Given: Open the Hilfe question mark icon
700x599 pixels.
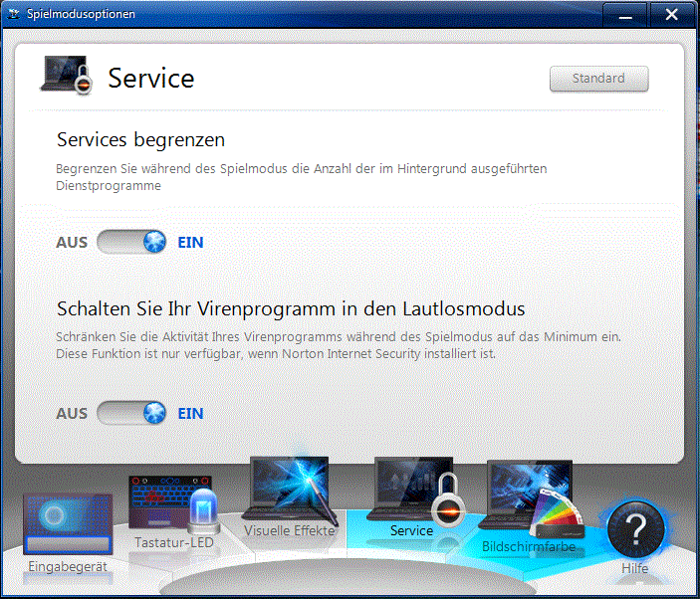Looking at the screenshot, I should click(636, 530).
